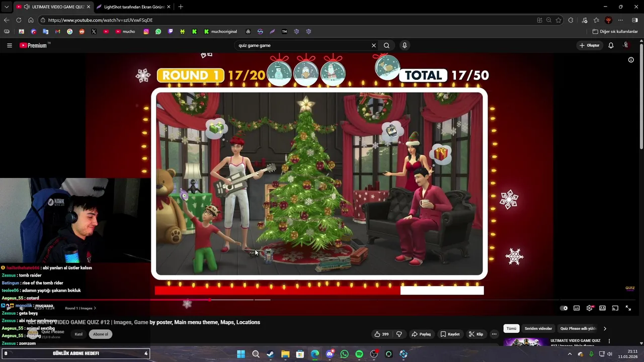Open the Twitch bookmark icon
This screenshot has height=362, width=644.
point(170,31)
